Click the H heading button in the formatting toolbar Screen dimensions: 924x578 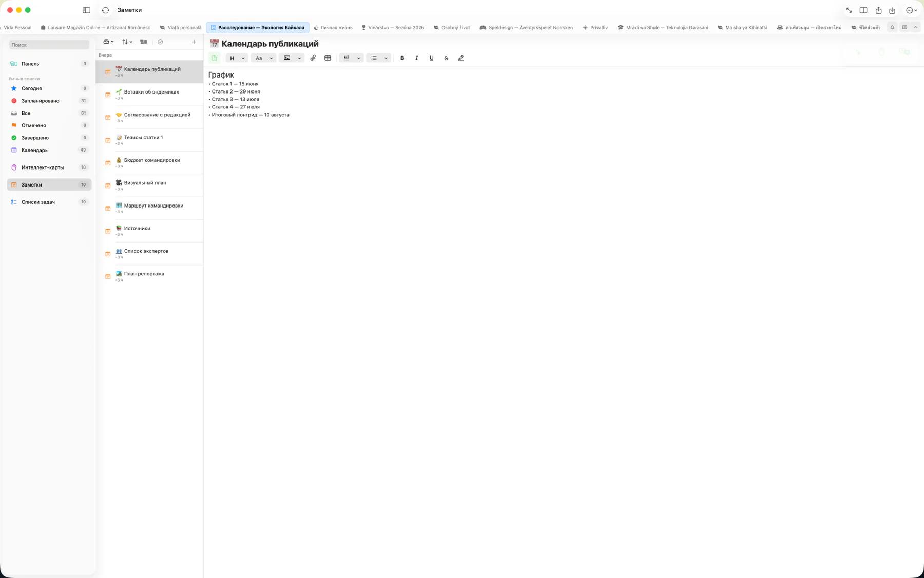click(x=232, y=58)
